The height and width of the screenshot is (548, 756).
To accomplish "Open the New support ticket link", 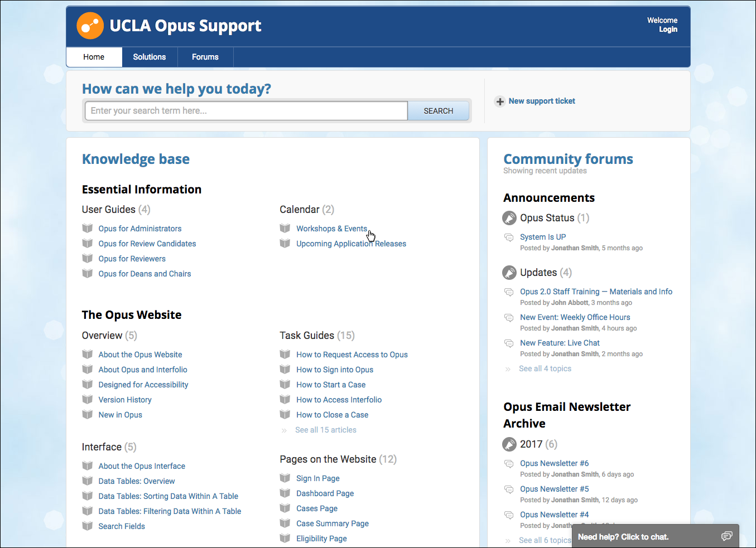I will tap(542, 101).
